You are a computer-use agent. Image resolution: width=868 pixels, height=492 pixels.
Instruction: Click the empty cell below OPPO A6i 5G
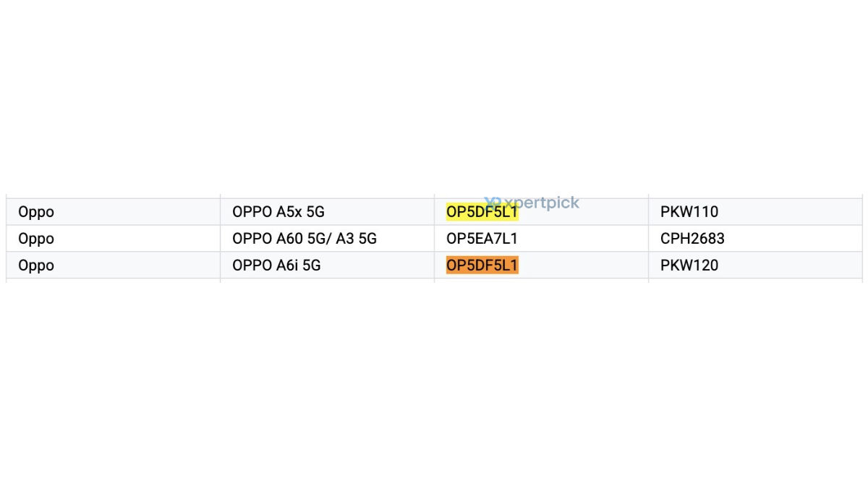pos(327,281)
